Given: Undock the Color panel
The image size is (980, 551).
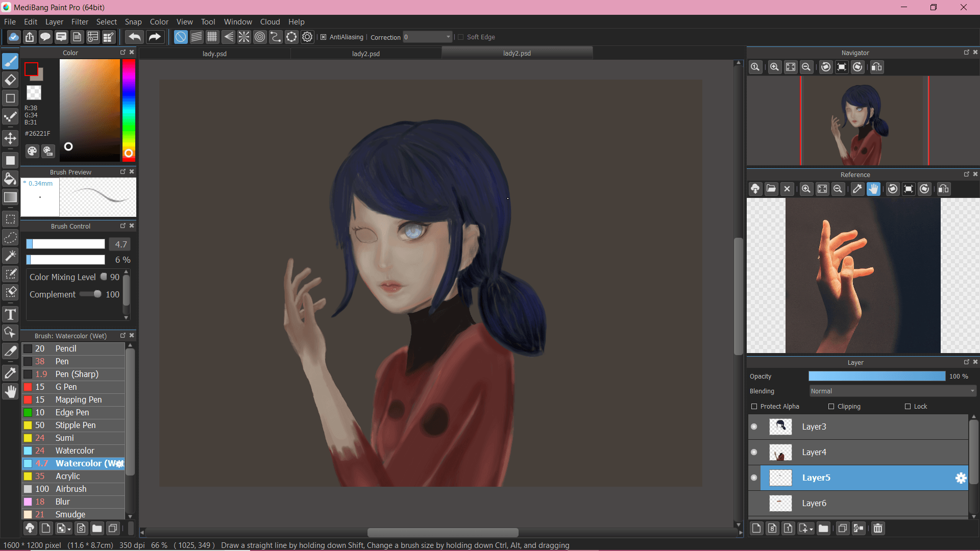Looking at the screenshot, I should 122,53.
